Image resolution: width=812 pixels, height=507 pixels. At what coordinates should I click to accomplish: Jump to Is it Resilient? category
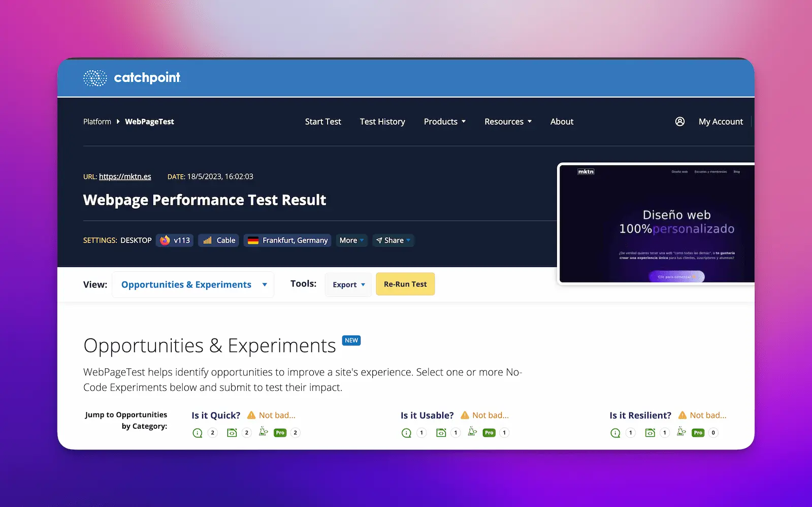tap(640, 415)
